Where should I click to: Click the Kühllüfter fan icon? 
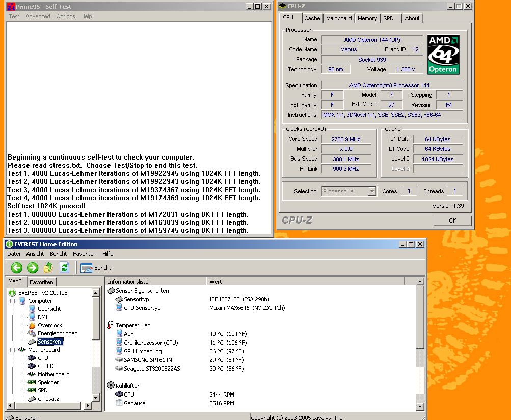tap(111, 385)
